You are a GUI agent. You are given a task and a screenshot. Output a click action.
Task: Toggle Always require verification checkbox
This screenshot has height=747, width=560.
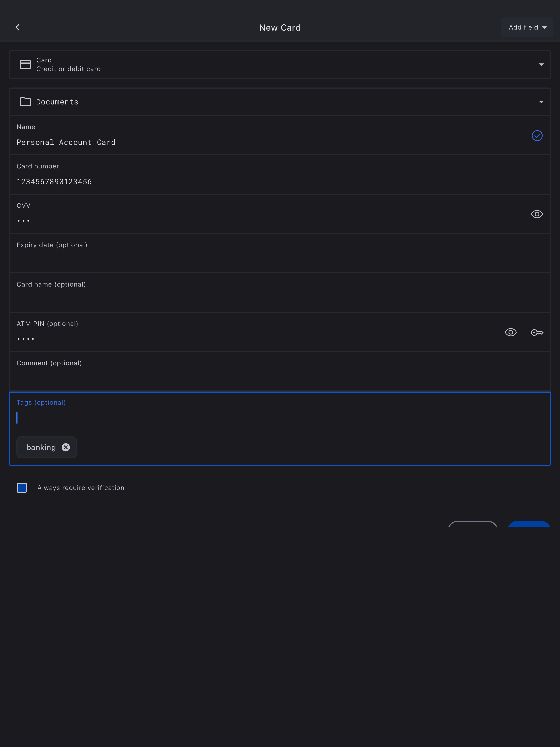[x=22, y=488]
